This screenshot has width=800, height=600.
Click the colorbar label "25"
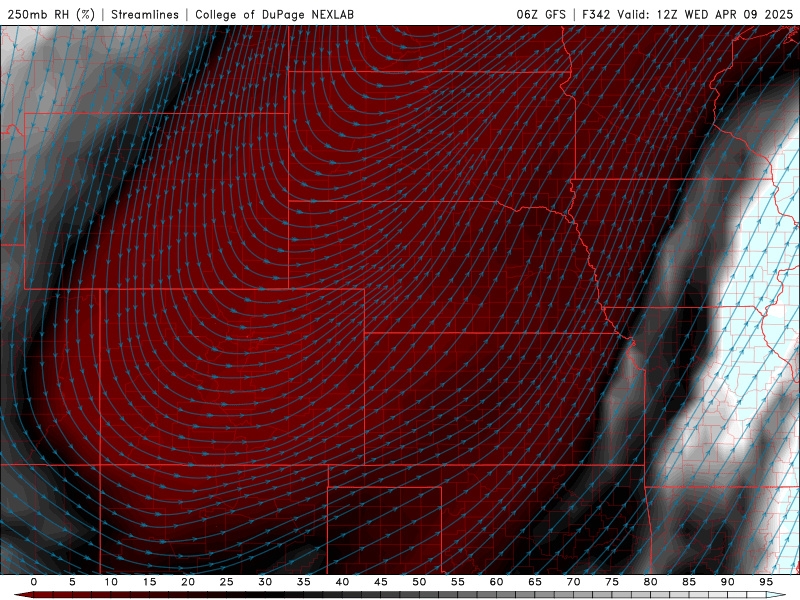point(227,582)
